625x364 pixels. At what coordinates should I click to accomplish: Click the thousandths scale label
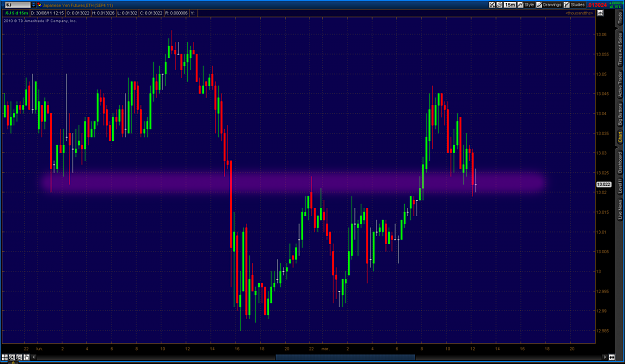pos(579,13)
